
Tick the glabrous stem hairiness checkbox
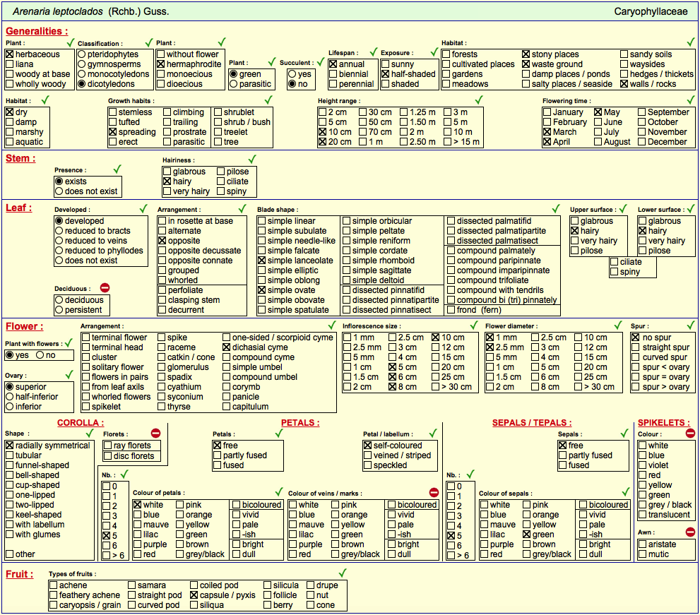[x=167, y=172]
